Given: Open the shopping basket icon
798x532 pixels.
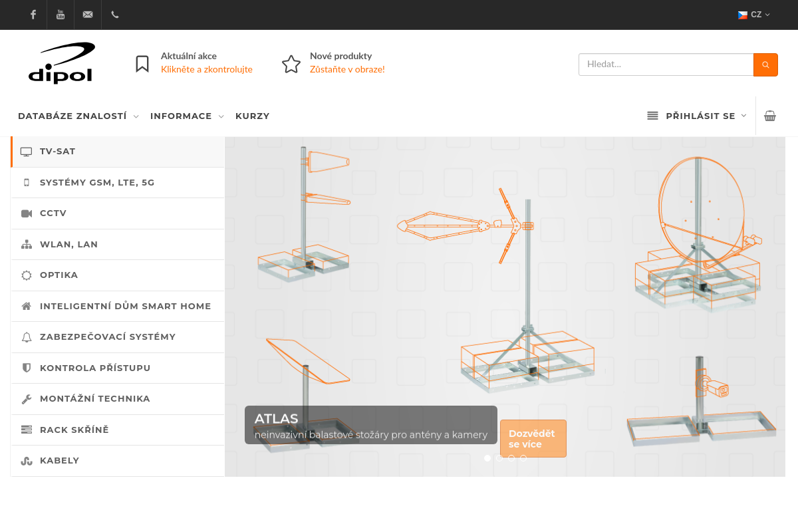Looking at the screenshot, I should pyautogui.click(x=770, y=116).
